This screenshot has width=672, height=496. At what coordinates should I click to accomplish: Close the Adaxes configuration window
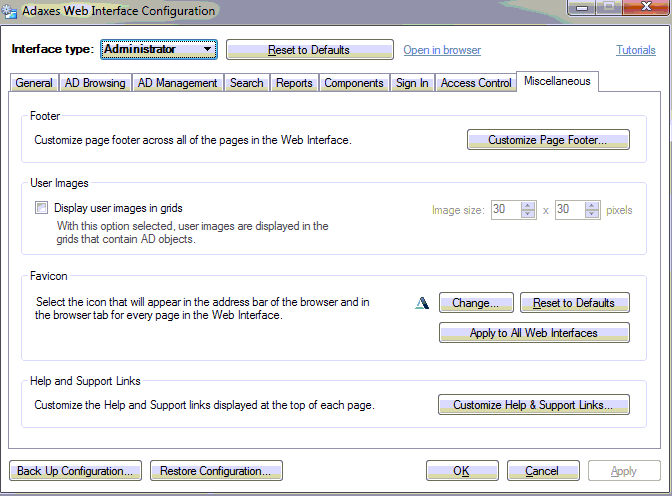(x=646, y=7)
